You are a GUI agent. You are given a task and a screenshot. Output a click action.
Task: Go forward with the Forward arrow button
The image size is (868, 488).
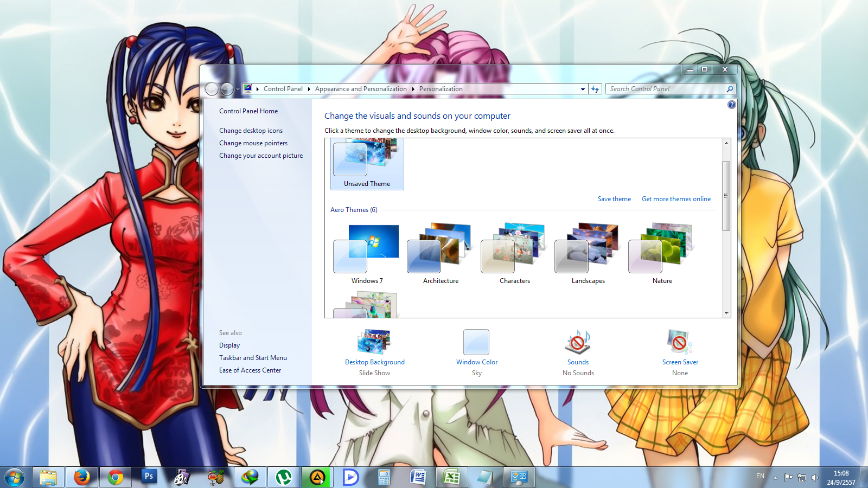click(227, 89)
